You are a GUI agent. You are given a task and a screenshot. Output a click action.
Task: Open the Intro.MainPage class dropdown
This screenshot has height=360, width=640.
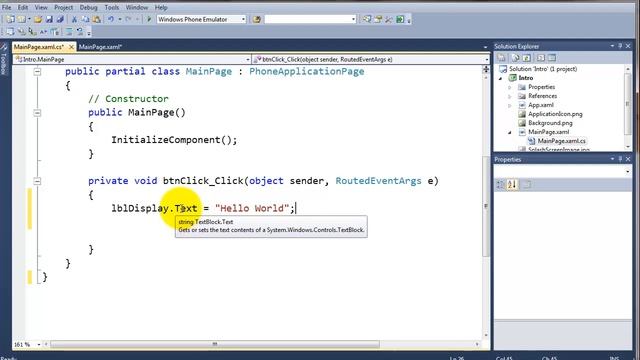pyautogui.click(x=248, y=60)
